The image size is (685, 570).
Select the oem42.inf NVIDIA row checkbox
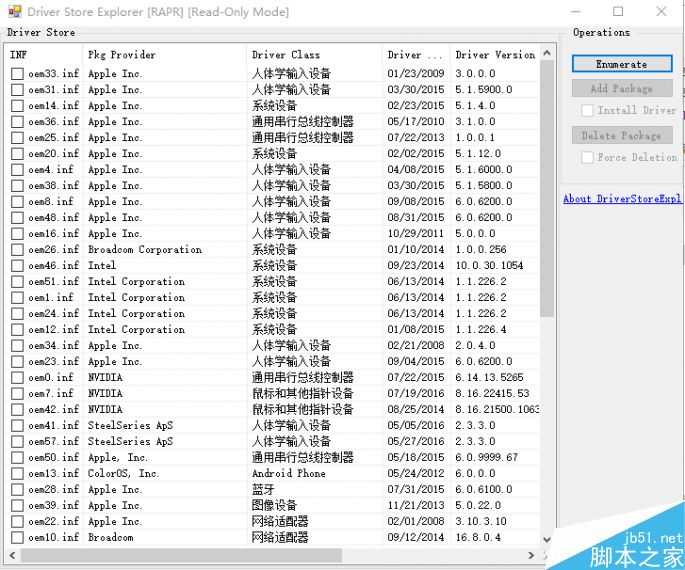[x=17, y=410]
